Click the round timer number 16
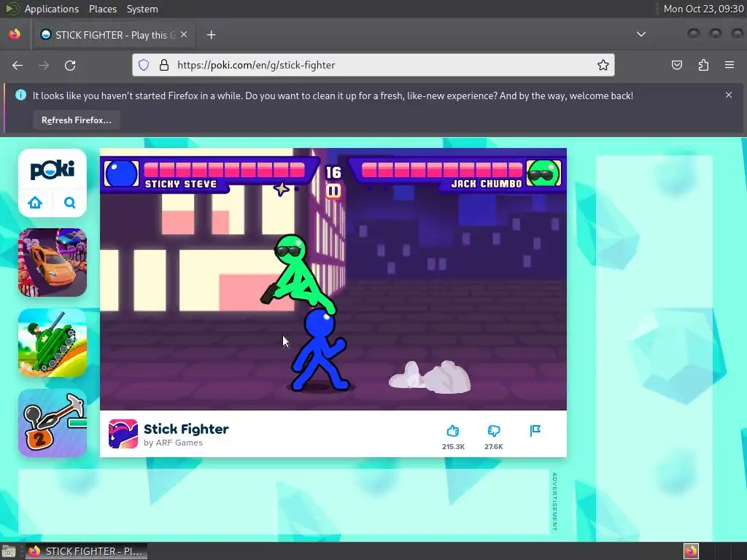 click(333, 172)
